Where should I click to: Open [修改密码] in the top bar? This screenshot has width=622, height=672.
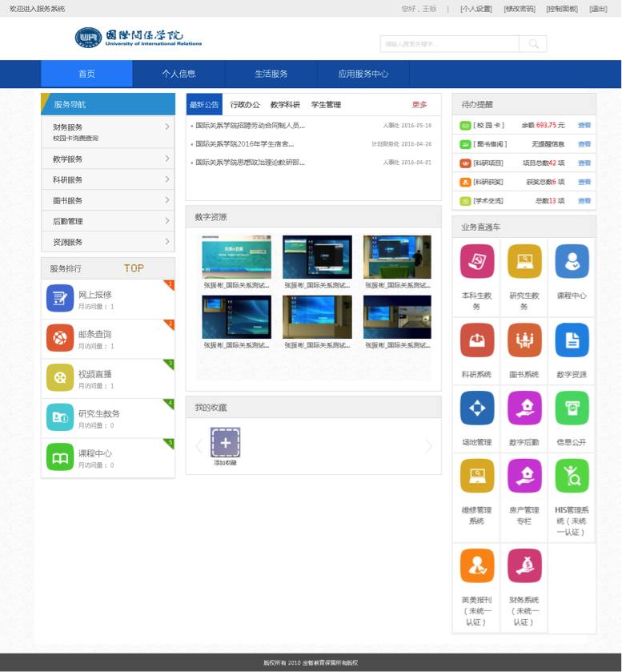pyautogui.click(x=520, y=9)
